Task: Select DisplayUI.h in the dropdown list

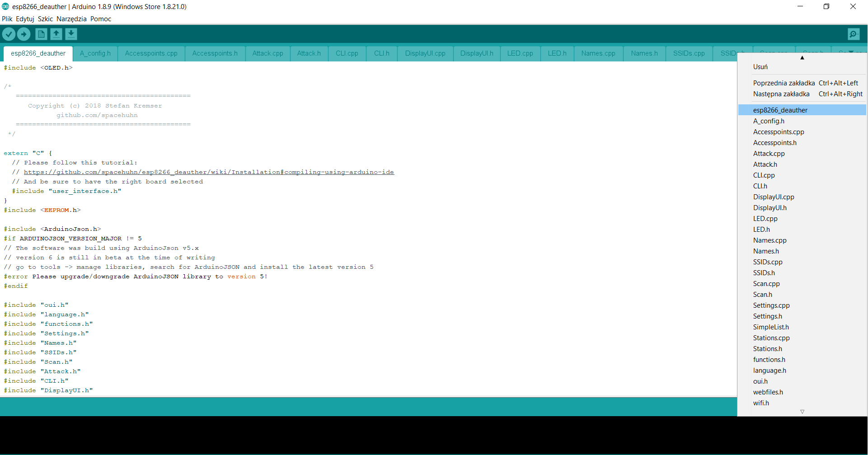Action: pos(802,208)
